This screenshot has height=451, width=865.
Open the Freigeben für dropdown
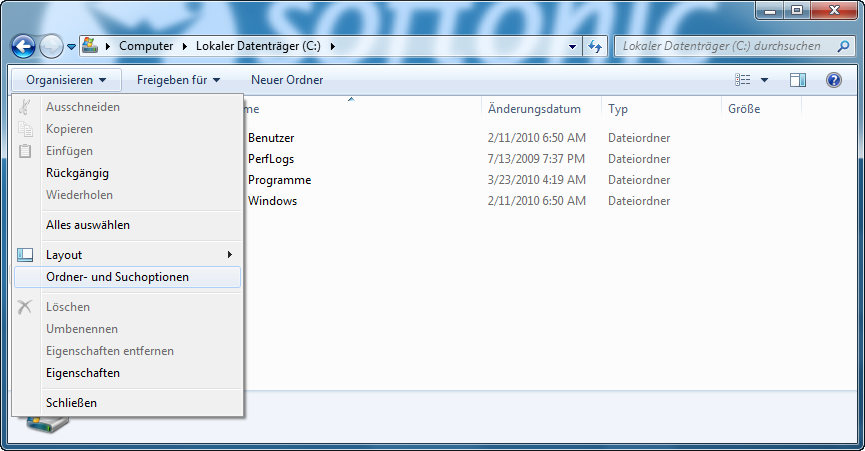coord(179,80)
